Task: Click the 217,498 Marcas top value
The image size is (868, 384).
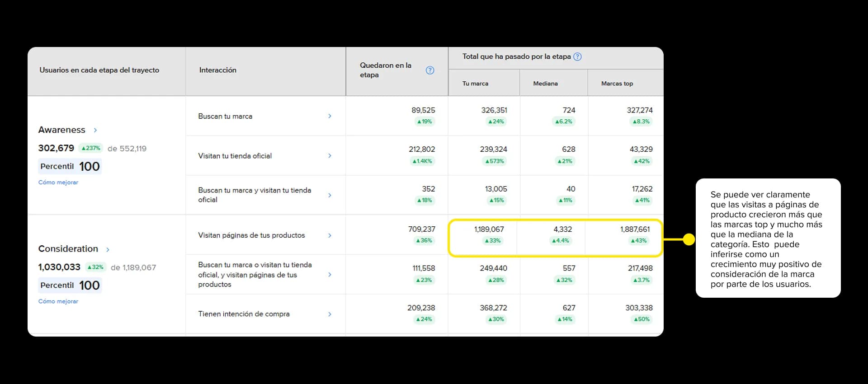Action: pos(640,268)
